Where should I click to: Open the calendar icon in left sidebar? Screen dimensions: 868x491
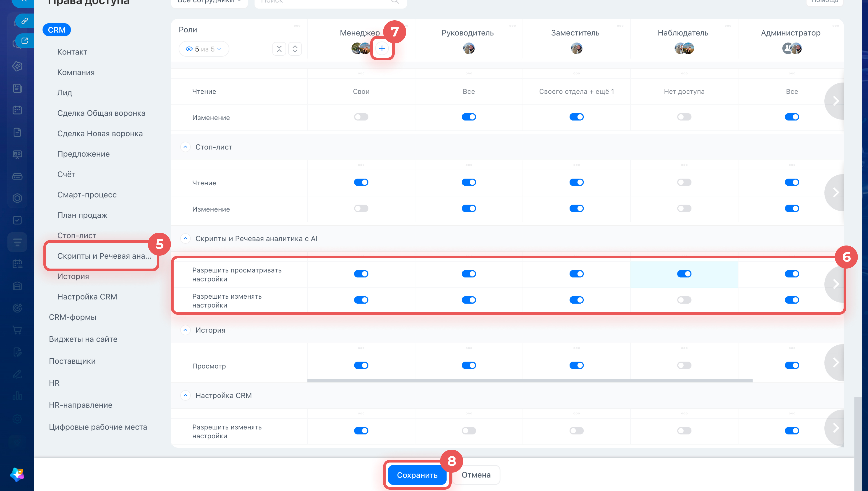click(x=17, y=110)
